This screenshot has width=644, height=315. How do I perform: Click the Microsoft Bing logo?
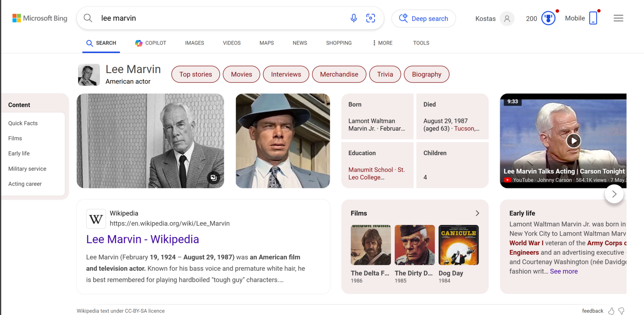point(40,18)
